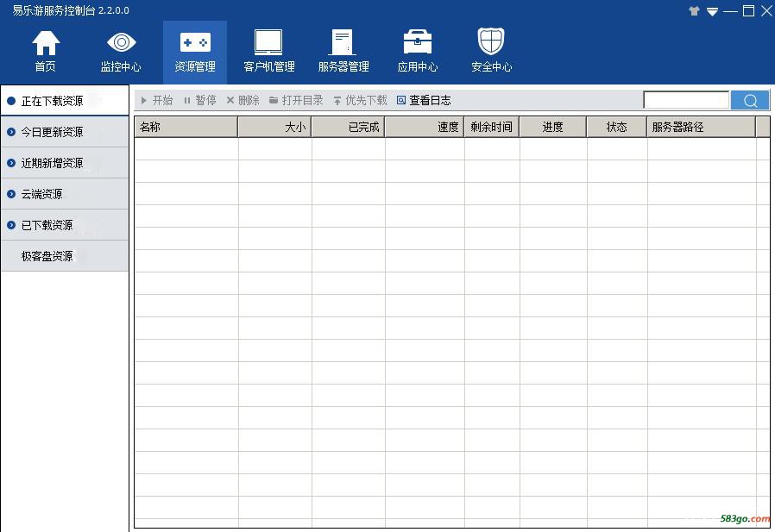Sort by 进度 column header
The image size is (775, 532).
[553, 127]
